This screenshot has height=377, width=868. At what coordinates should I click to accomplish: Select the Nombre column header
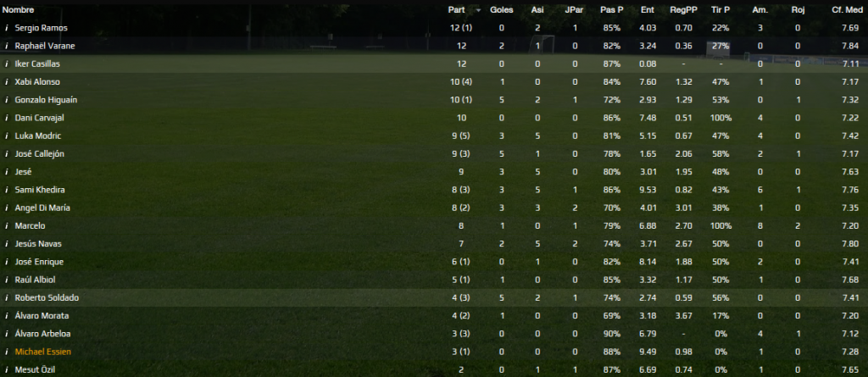click(x=19, y=10)
